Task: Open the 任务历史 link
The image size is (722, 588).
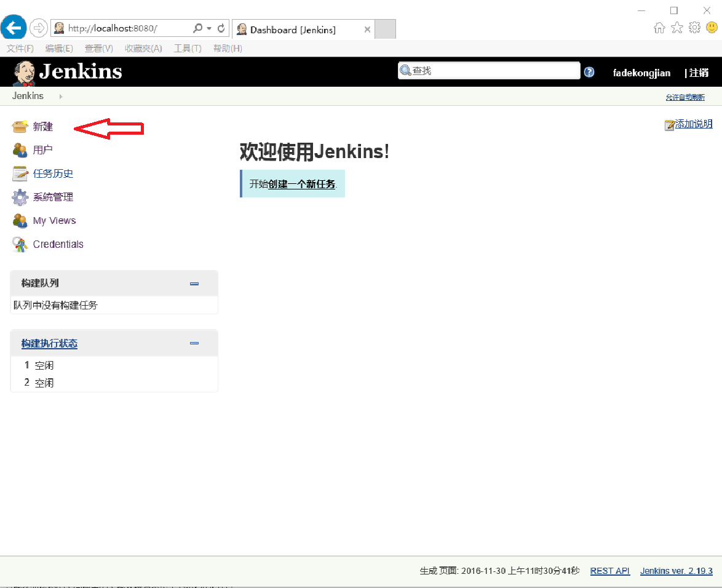Action: [x=53, y=173]
